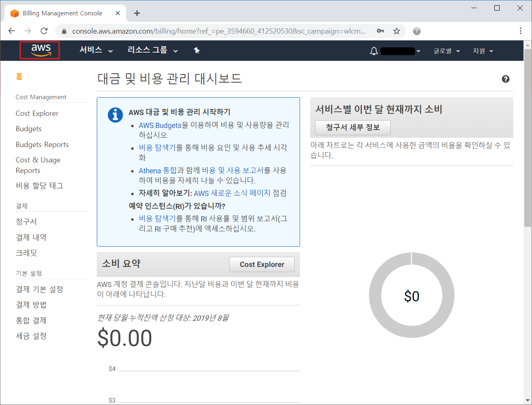Click the $0 donut chart
532x405 pixels.
412,296
